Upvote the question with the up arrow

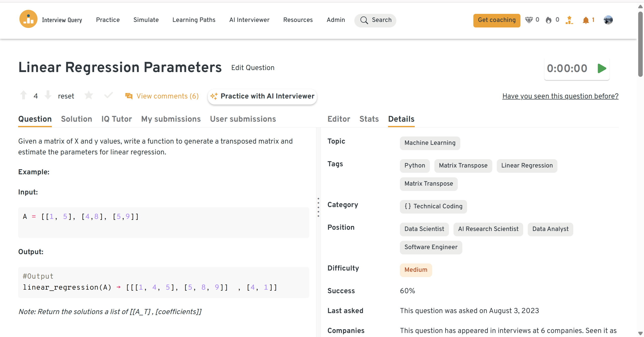point(23,95)
